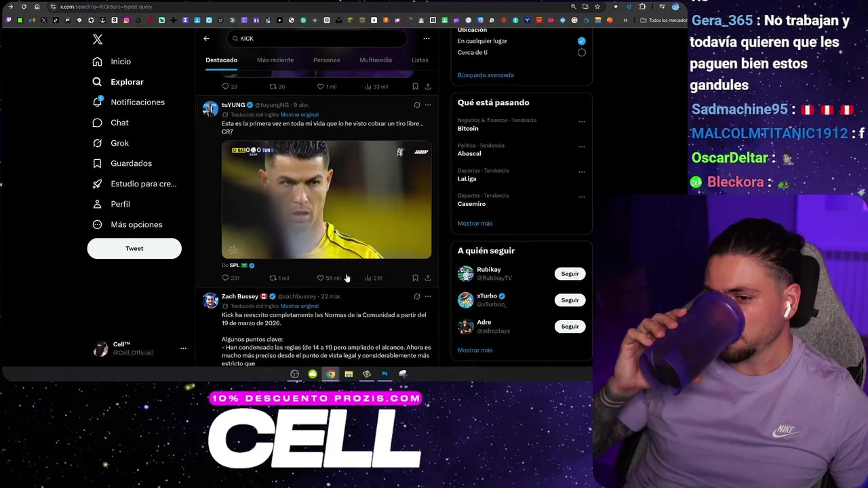The height and width of the screenshot is (488, 868).
Task: Open Photoshop from the taskbar
Action: (384, 374)
